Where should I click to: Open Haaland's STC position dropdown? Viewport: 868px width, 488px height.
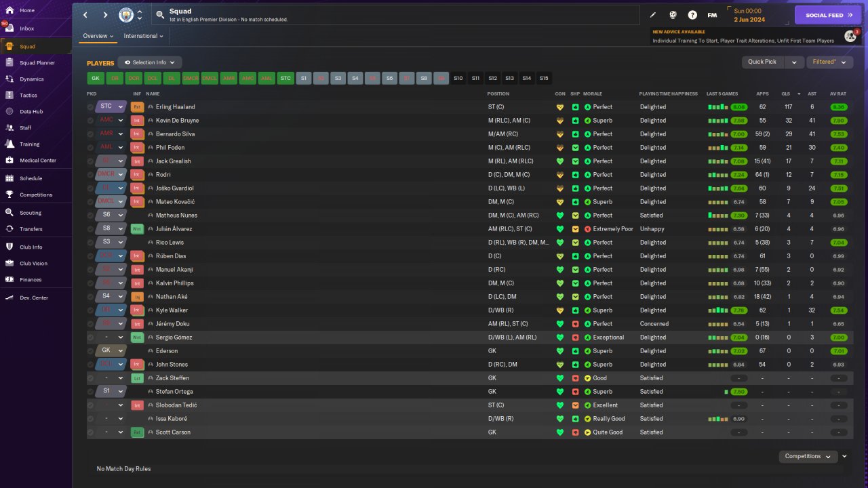[x=111, y=106]
